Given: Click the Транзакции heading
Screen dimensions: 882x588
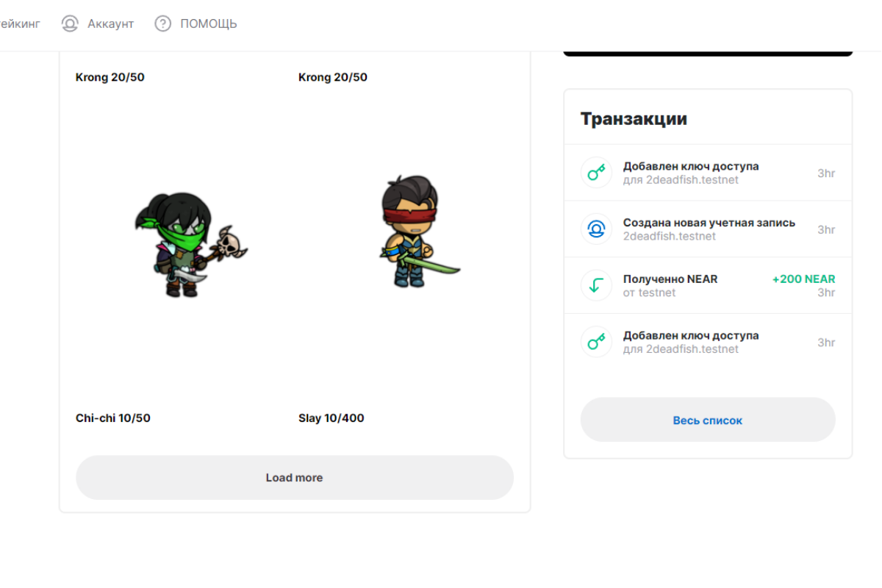Looking at the screenshot, I should tap(634, 119).
